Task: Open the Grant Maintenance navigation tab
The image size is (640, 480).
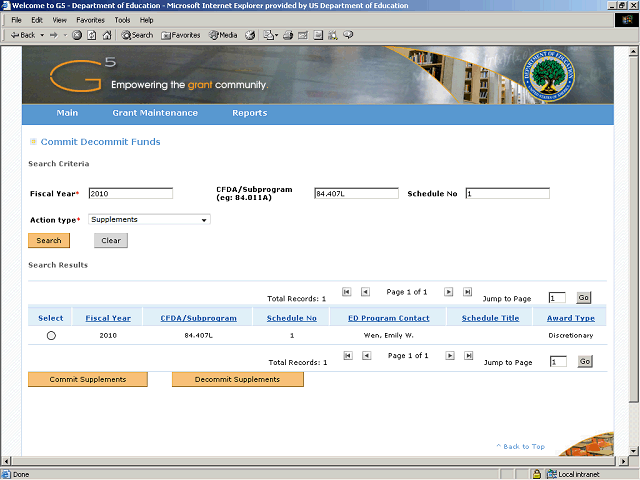Action: (155, 113)
